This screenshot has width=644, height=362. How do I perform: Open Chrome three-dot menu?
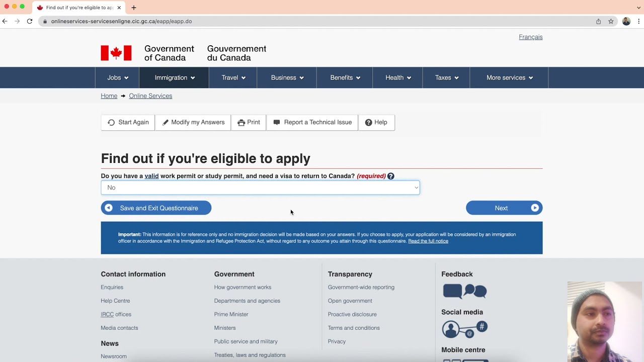pos(638,21)
